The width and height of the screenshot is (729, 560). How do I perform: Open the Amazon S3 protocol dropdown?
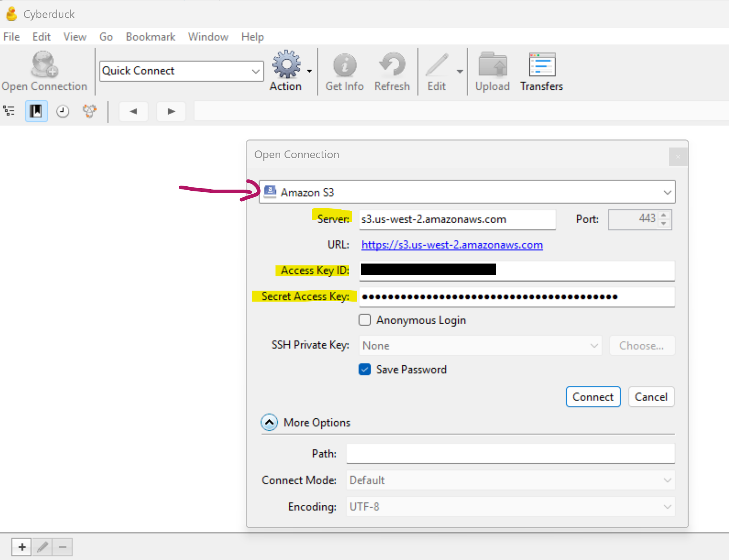tap(467, 192)
